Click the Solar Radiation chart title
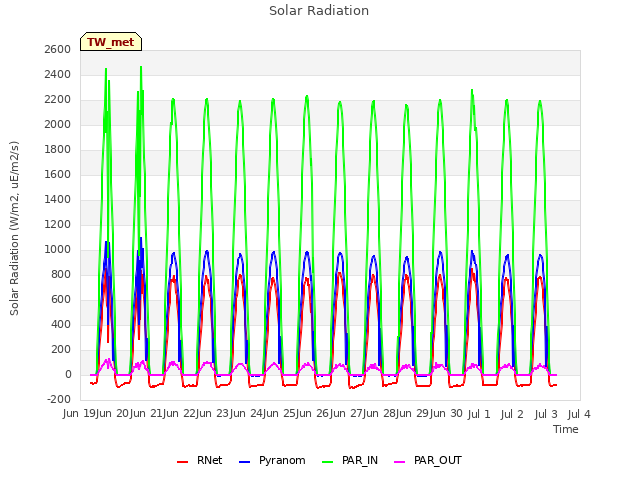 click(319, 11)
